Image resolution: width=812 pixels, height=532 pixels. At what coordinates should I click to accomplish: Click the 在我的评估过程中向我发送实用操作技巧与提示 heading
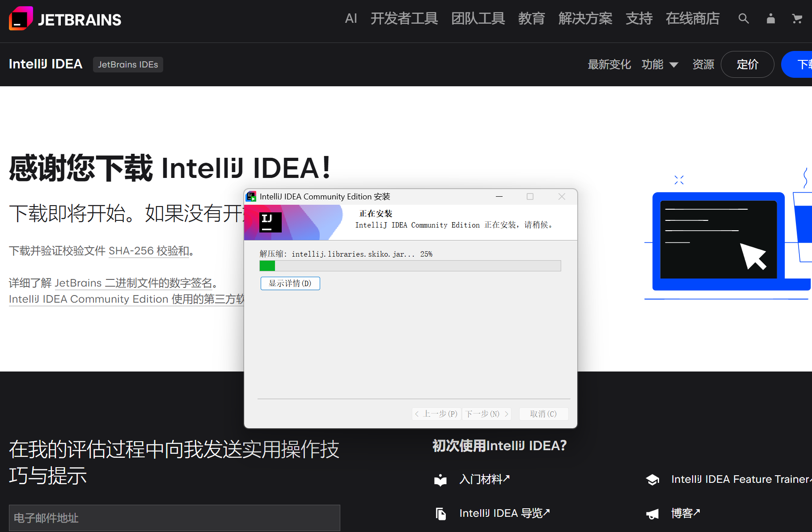point(174,462)
